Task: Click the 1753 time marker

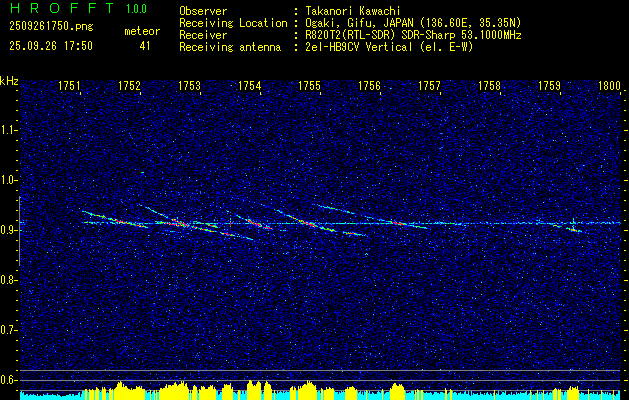Action: (189, 85)
